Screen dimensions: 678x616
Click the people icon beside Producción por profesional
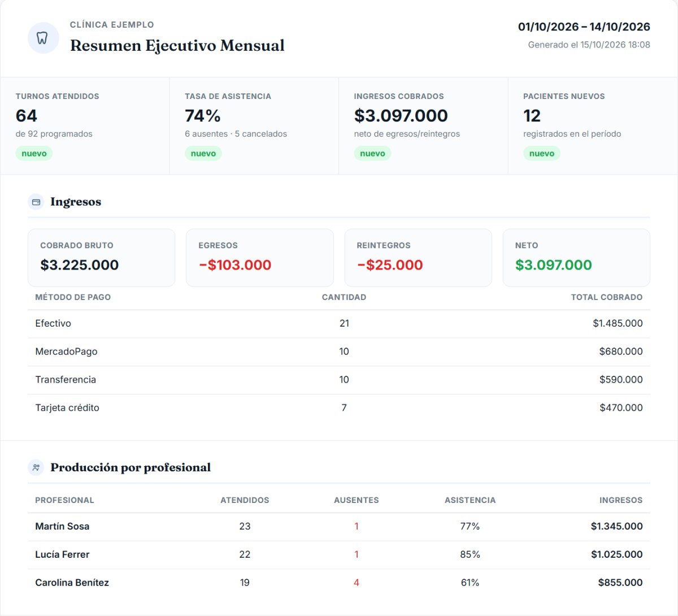pyautogui.click(x=36, y=467)
